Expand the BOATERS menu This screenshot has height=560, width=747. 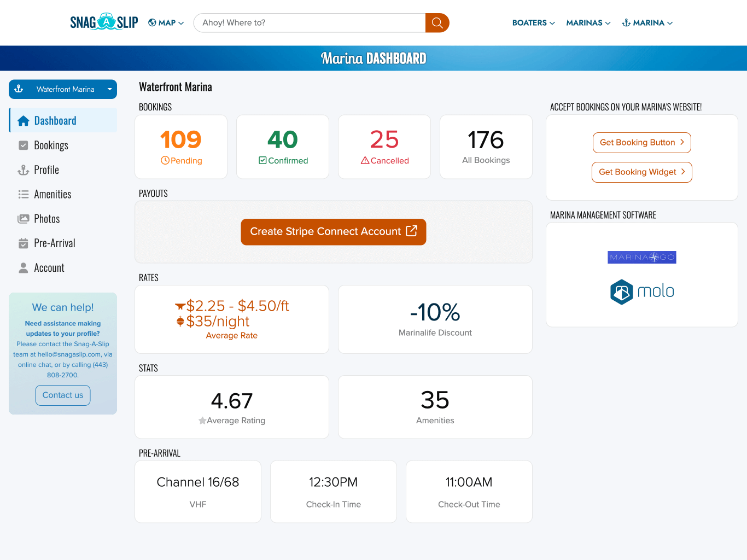tap(534, 23)
